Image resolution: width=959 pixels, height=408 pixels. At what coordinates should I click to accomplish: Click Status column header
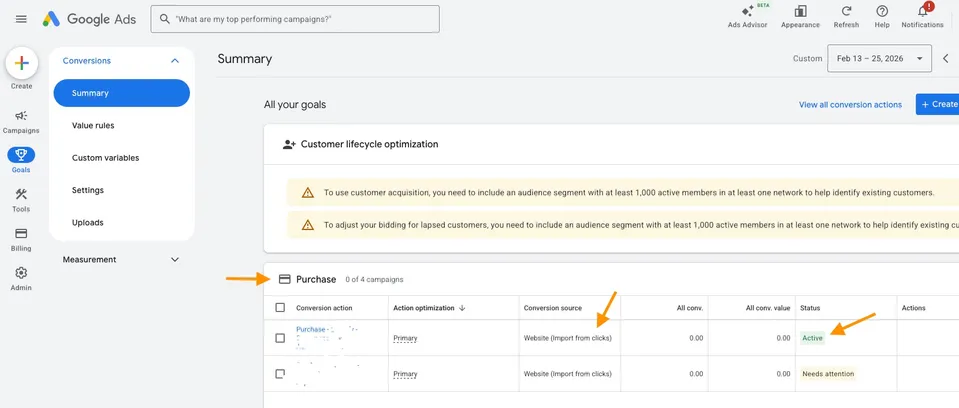pos(810,308)
